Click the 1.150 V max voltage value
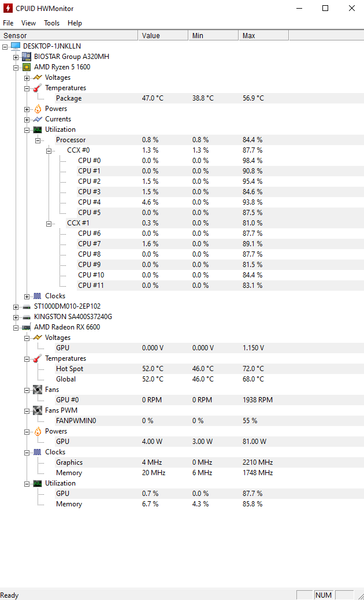The width and height of the screenshot is (364, 600). (253, 348)
